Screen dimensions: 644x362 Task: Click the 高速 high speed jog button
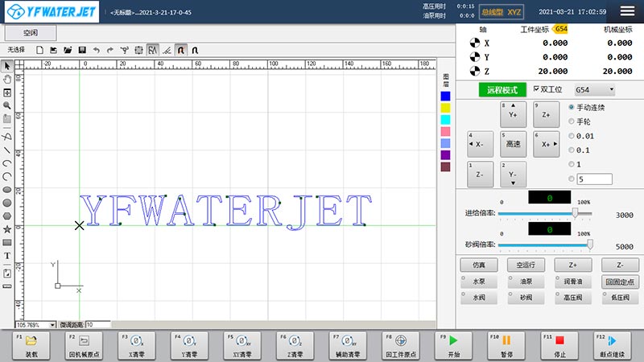tap(513, 144)
